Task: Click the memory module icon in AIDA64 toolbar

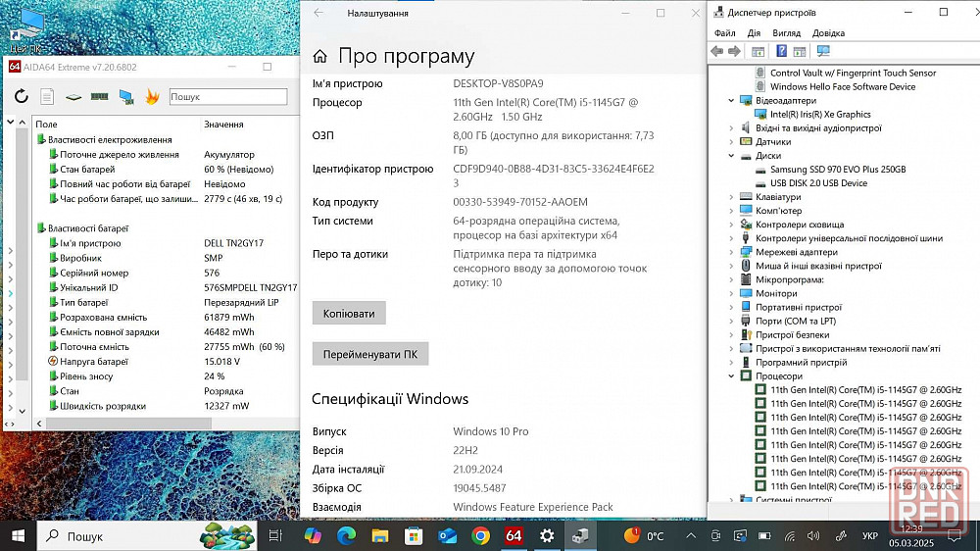Action: (99, 96)
